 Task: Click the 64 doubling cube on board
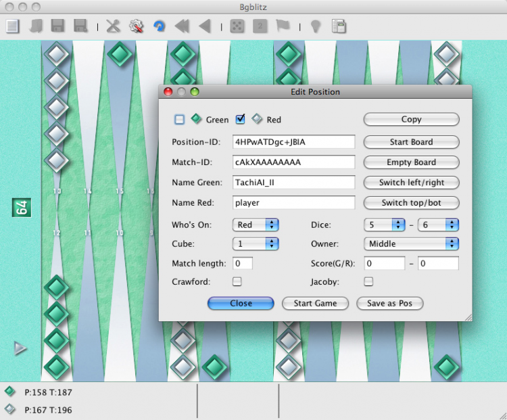22,208
